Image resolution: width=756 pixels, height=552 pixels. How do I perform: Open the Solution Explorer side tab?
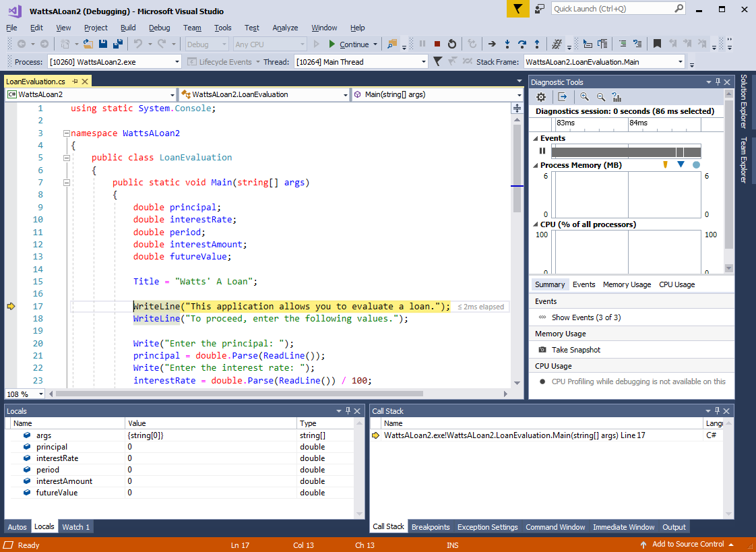(743, 101)
